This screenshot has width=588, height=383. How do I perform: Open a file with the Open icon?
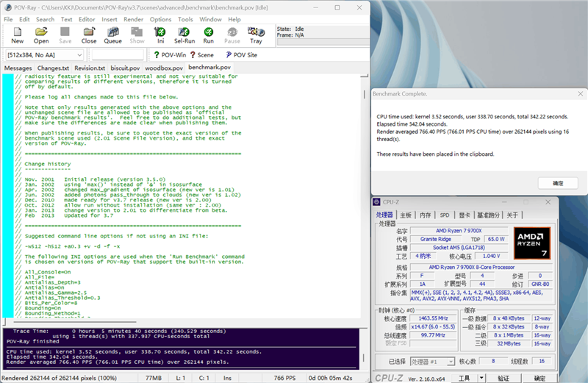pos(41,35)
